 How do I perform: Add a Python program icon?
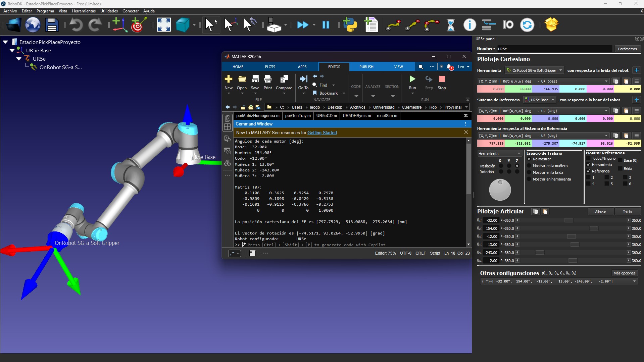[350, 25]
